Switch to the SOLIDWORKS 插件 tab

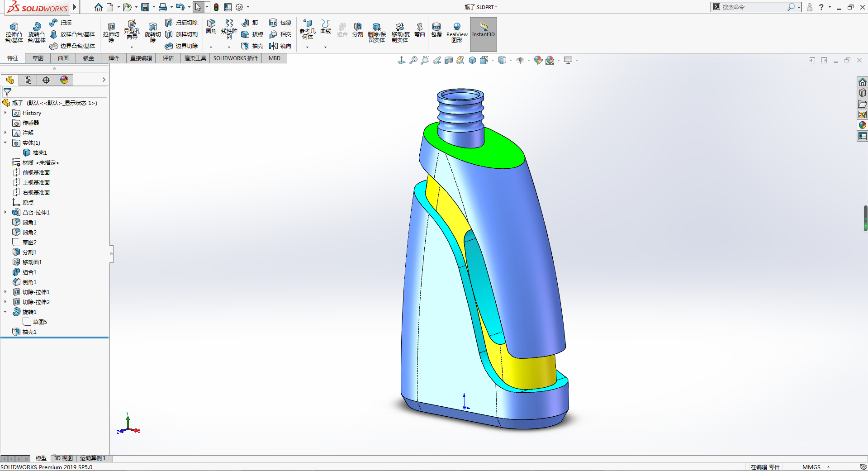(x=236, y=58)
